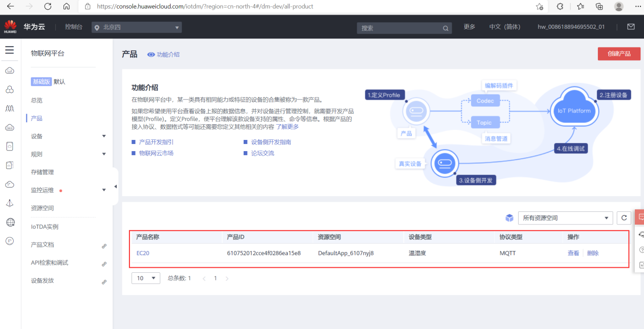Open the mail messages envelope icon

631,27
